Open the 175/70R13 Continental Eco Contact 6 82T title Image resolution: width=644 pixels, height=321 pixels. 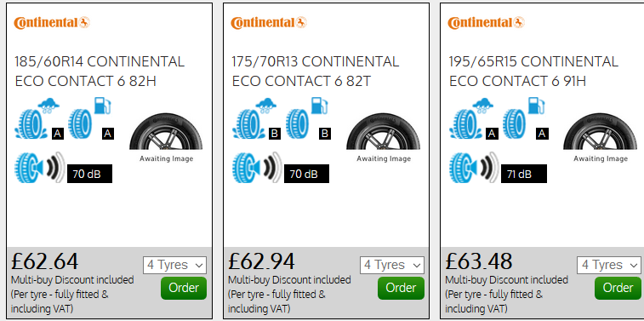pos(315,72)
